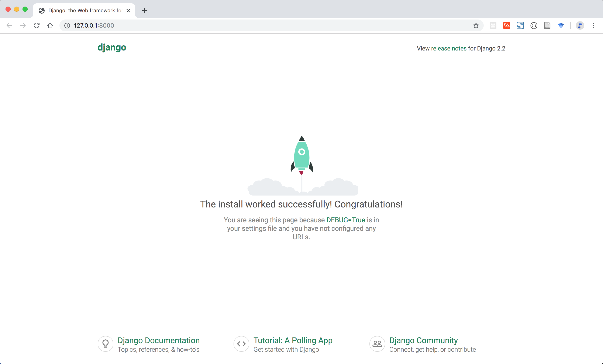Reload the page
Screen dimensions: 603x364
(37, 25)
